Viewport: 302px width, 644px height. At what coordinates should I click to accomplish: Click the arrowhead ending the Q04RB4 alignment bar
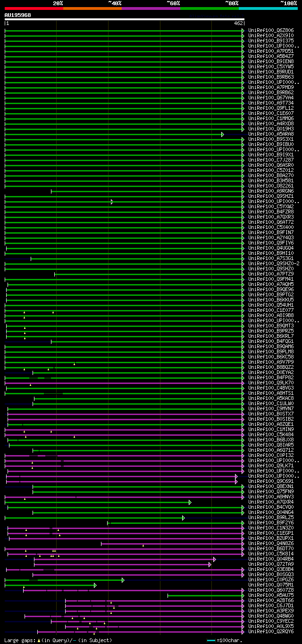tap(215, 559)
